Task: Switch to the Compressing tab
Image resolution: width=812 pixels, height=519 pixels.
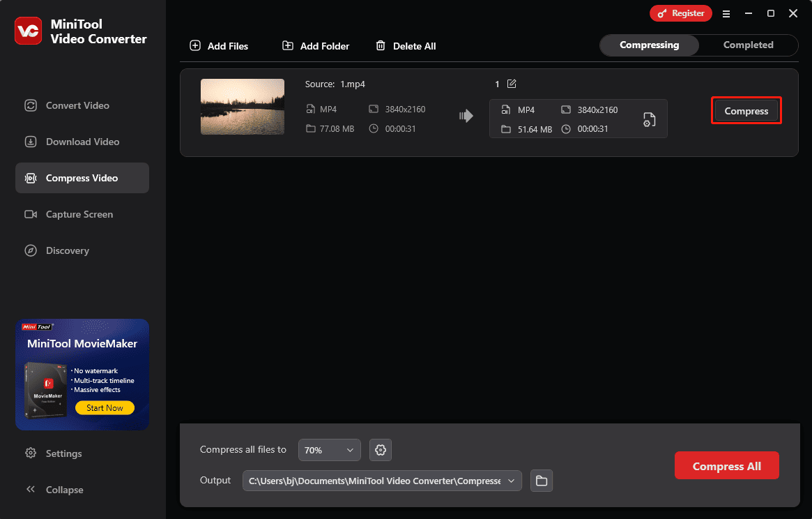Action: tap(649, 45)
